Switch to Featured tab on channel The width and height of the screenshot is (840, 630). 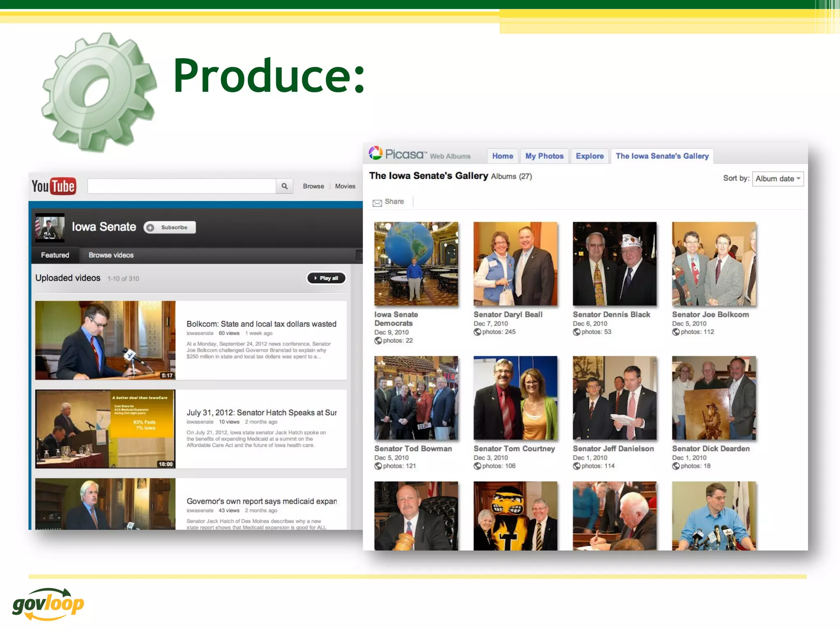click(55, 255)
